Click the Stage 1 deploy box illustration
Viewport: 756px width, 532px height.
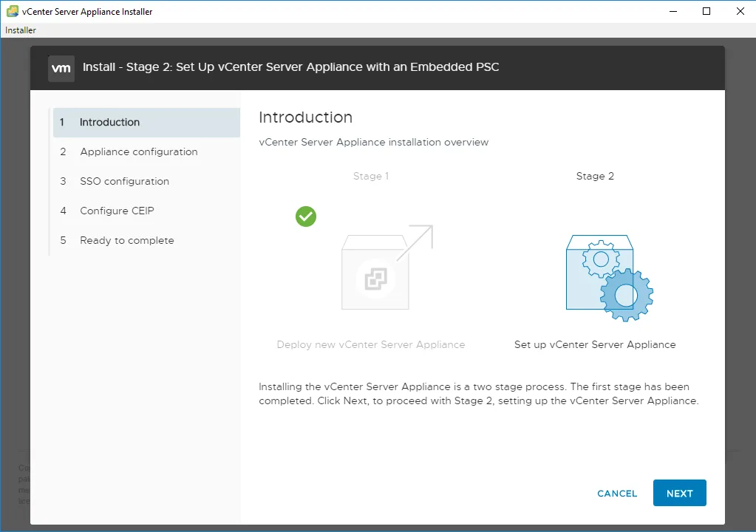[x=387, y=267]
